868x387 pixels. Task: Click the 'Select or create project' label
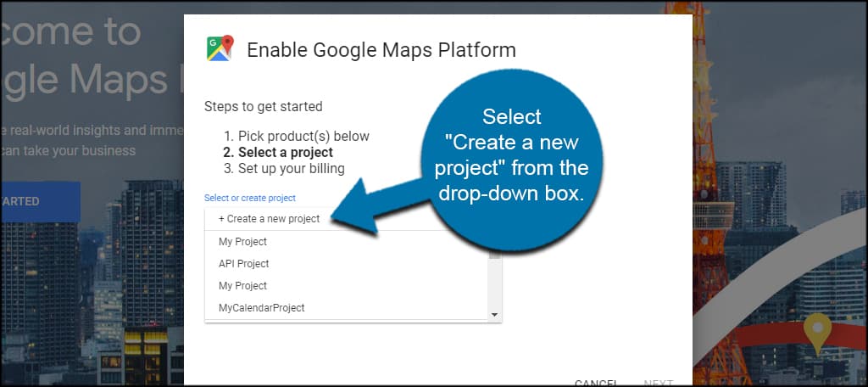coord(250,198)
